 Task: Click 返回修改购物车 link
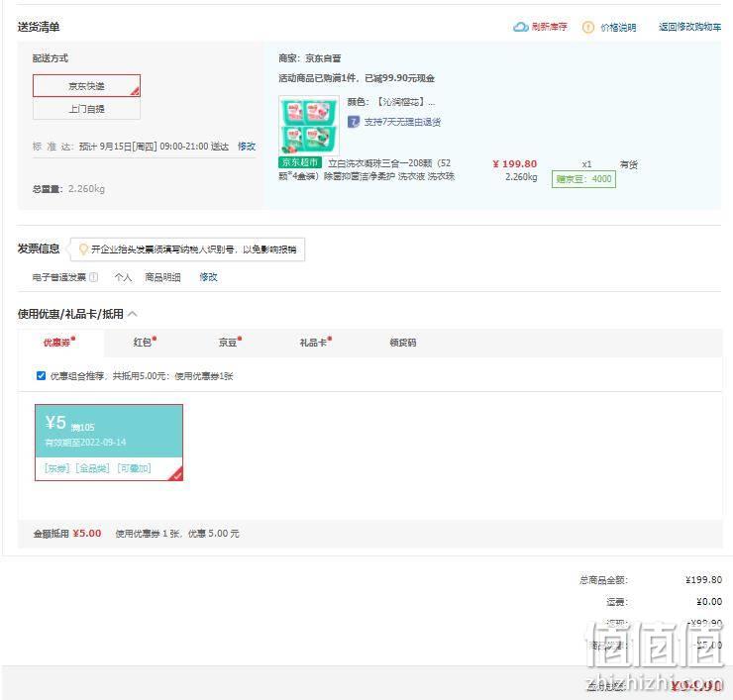[689, 27]
